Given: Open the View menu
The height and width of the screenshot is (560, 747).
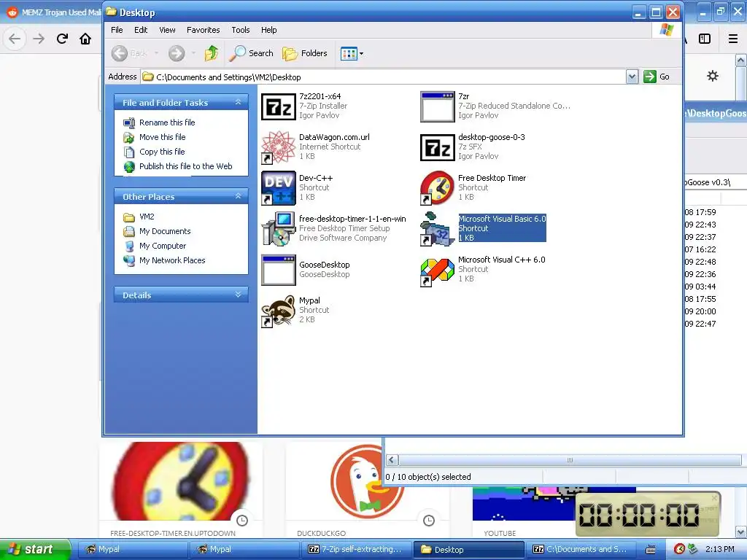Looking at the screenshot, I should (x=167, y=30).
